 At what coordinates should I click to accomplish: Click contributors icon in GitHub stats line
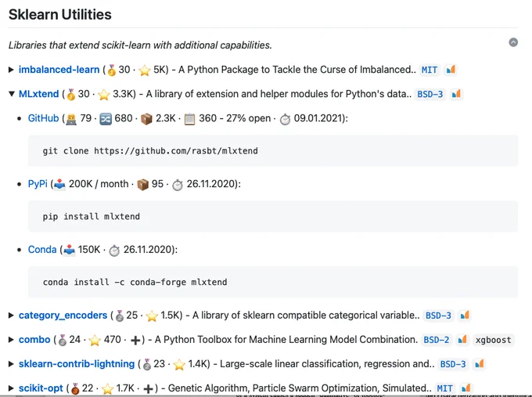click(71, 119)
